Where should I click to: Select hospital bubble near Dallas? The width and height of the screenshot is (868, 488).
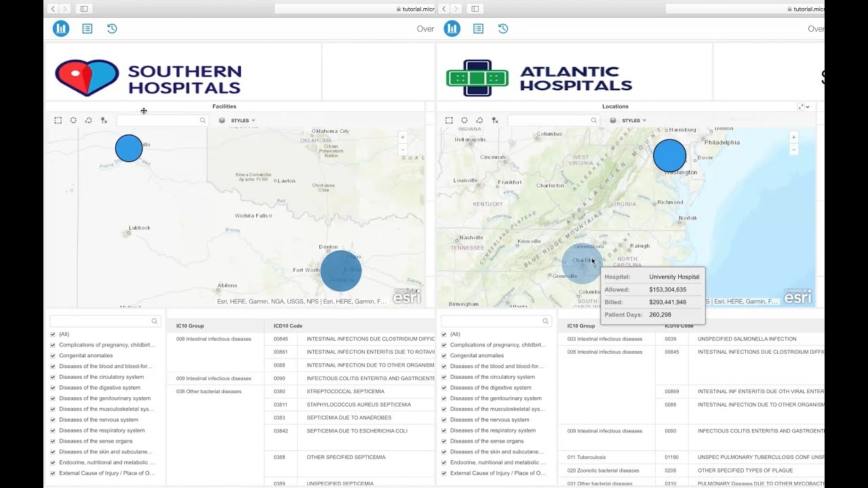coord(341,271)
